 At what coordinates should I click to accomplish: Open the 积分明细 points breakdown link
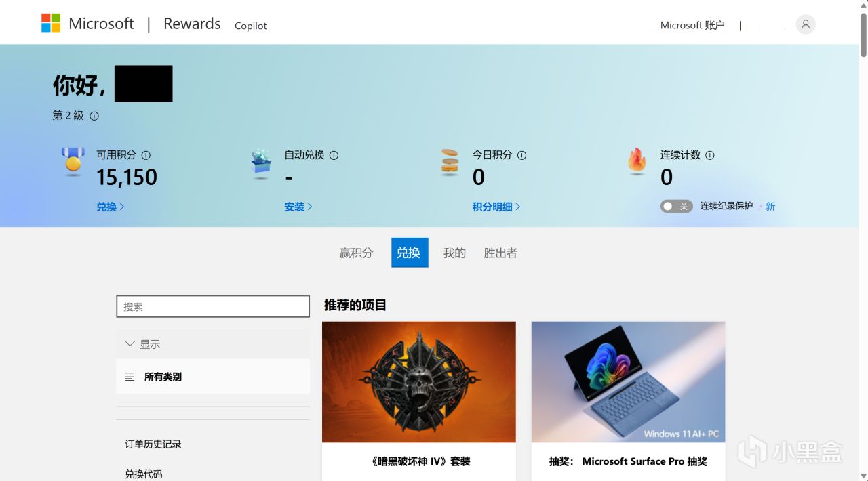coord(496,207)
